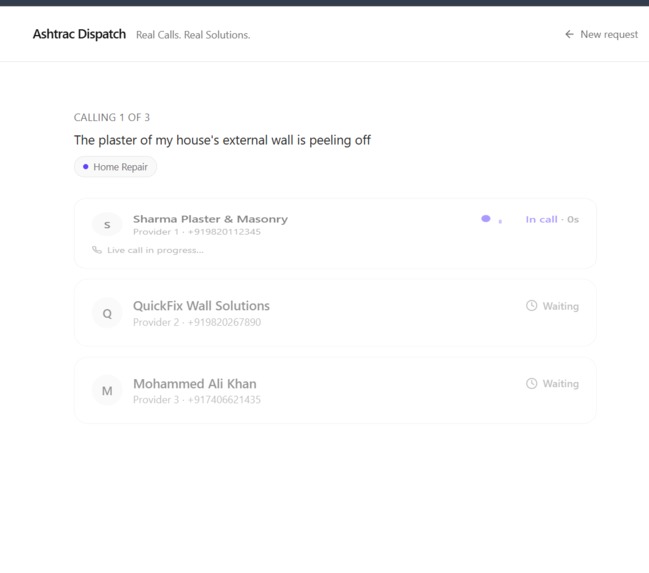Click the CALLING 1 OF 3 label

click(x=112, y=118)
